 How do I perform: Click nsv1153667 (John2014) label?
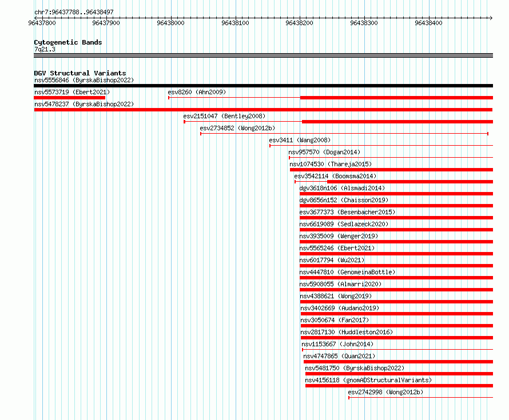pyautogui.click(x=337, y=344)
